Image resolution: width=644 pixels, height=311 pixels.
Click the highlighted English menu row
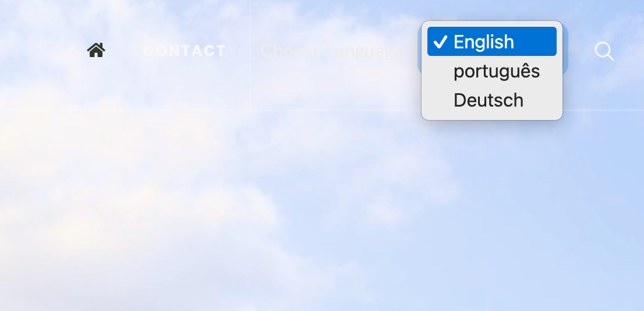[492, 41]
